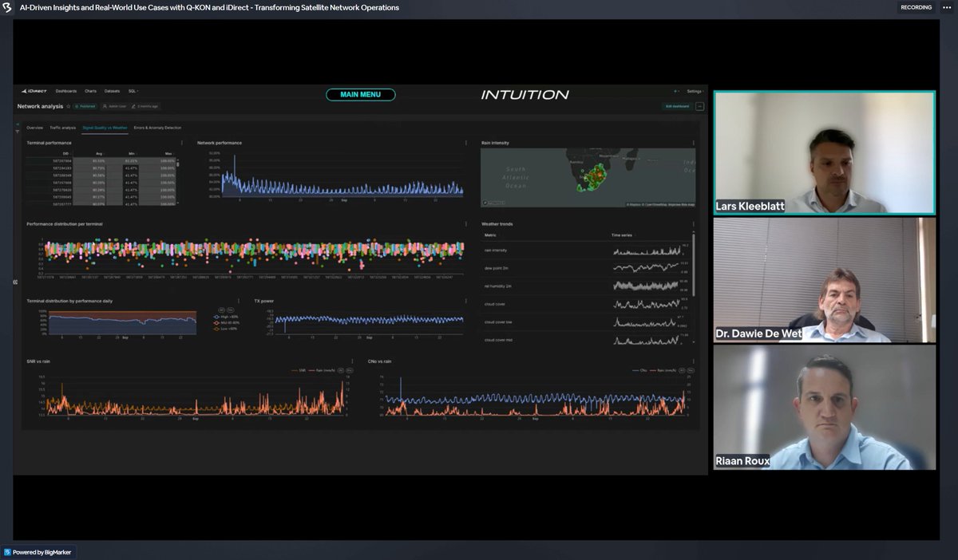958x560 pixels.
Task: Click the Riaan Roux video tile
Action: 825,408
